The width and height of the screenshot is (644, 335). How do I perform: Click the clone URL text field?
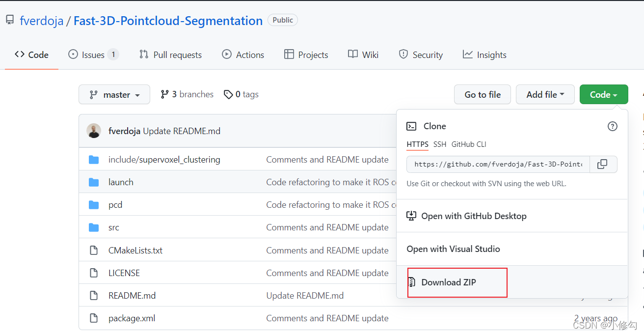click(498, 164)
